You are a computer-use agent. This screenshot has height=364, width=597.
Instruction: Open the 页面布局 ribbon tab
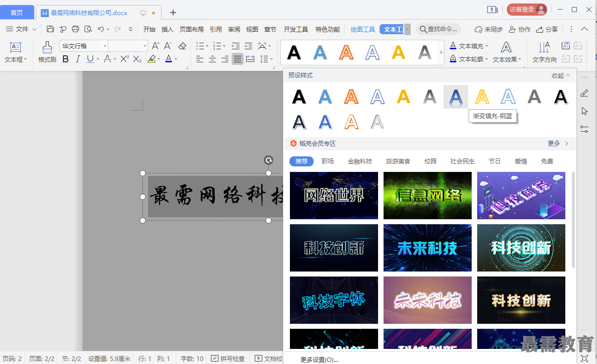[x=191, y=29]
